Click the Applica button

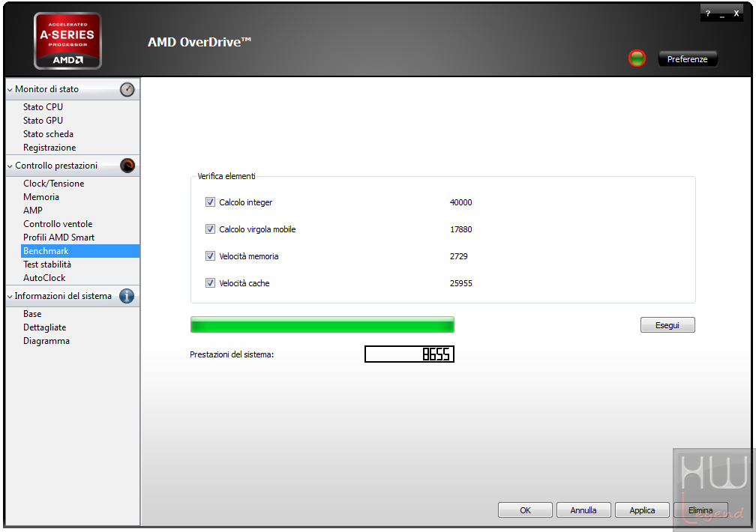coord(642,510)
